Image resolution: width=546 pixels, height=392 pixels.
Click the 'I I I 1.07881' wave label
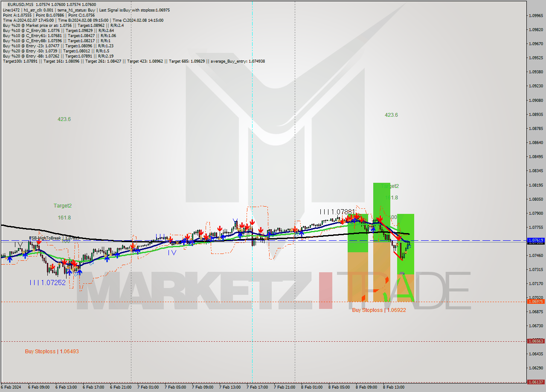[337, 211]
